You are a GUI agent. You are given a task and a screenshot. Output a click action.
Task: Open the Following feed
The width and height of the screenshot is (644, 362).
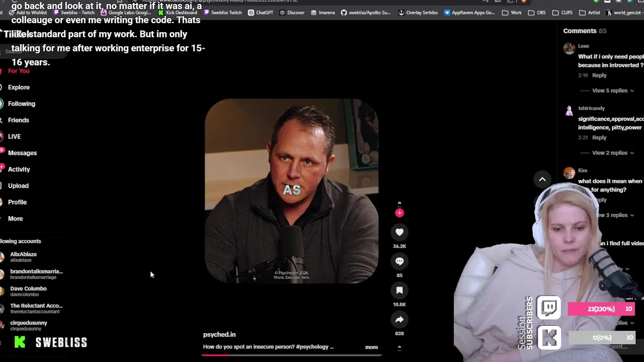[x=22, y=104]
